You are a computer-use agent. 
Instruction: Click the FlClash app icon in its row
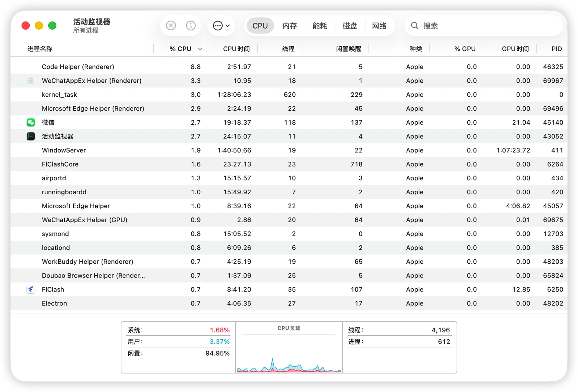click(x=31, y=289)
